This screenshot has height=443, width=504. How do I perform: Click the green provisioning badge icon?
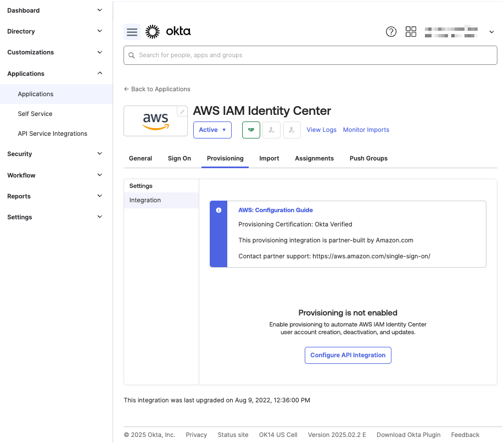(251, 130)
